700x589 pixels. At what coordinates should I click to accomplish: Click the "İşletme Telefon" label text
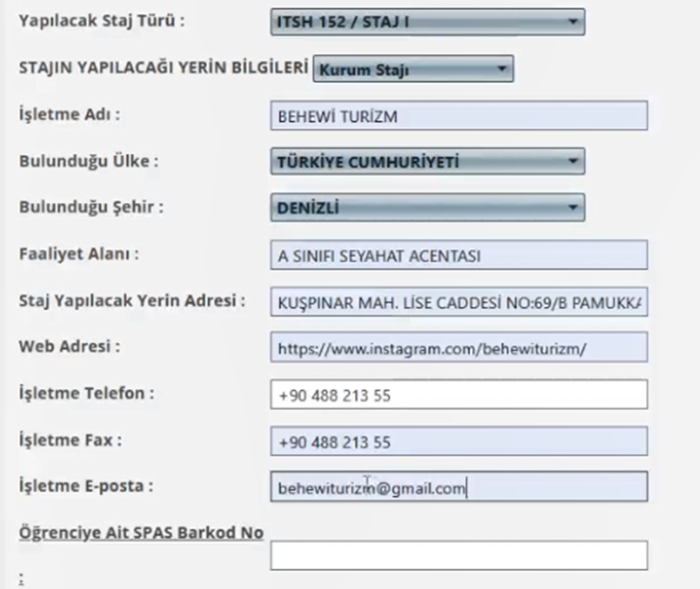coord(87,394)
